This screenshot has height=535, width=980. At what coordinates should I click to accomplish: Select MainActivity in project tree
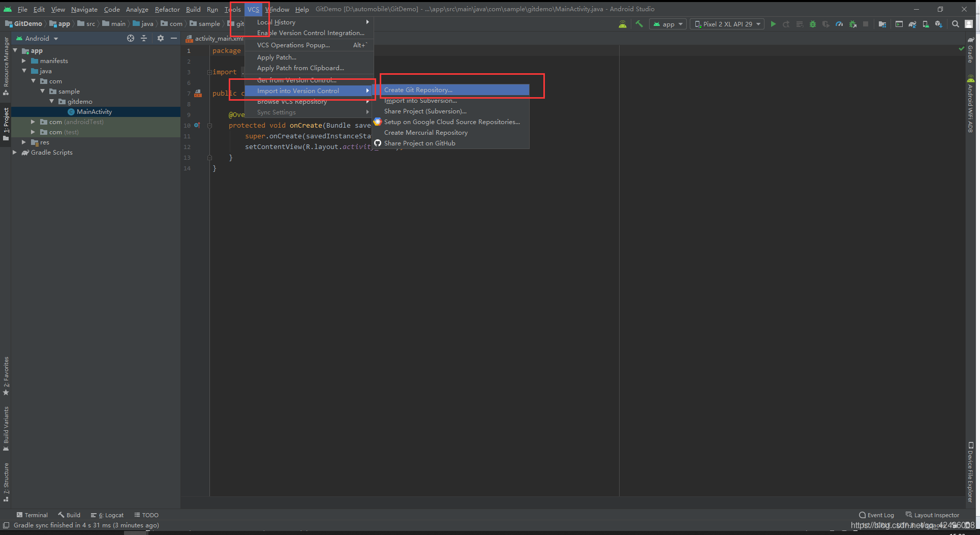(96, 112)
